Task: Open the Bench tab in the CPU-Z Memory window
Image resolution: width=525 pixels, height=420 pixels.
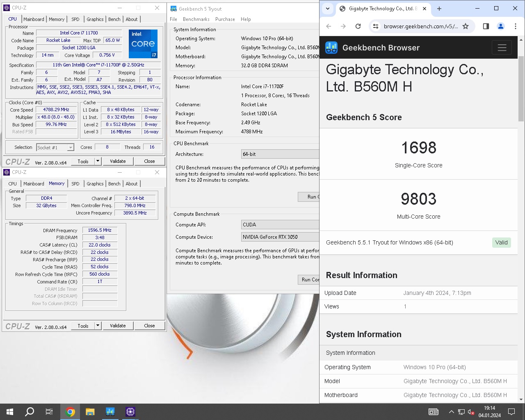Action: (114, 184)
